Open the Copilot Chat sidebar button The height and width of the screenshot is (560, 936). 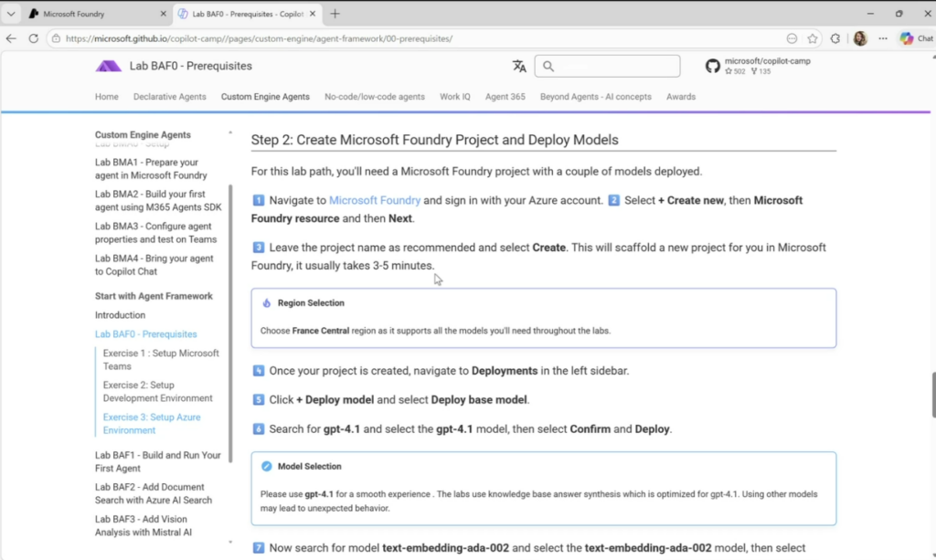click(916, 38)
